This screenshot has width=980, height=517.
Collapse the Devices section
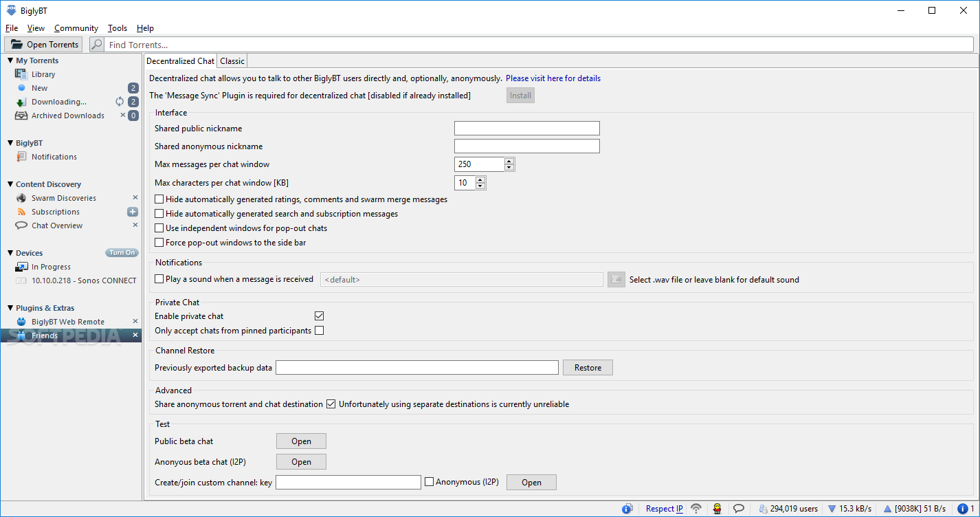point(10,253)
